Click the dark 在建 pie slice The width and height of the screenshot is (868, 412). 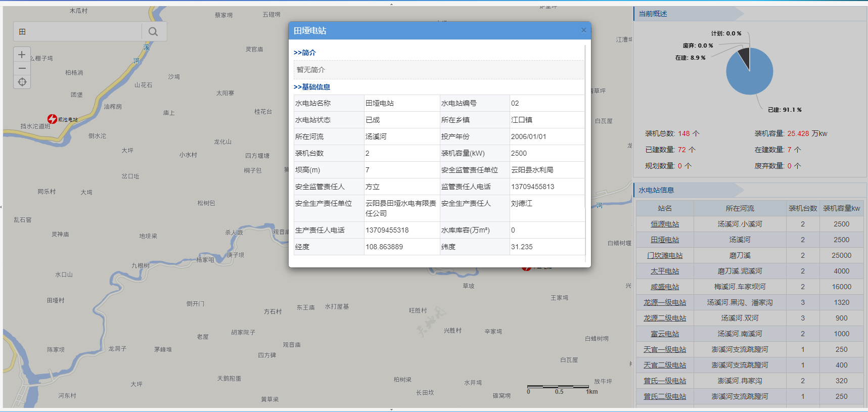tap(745, 56)
